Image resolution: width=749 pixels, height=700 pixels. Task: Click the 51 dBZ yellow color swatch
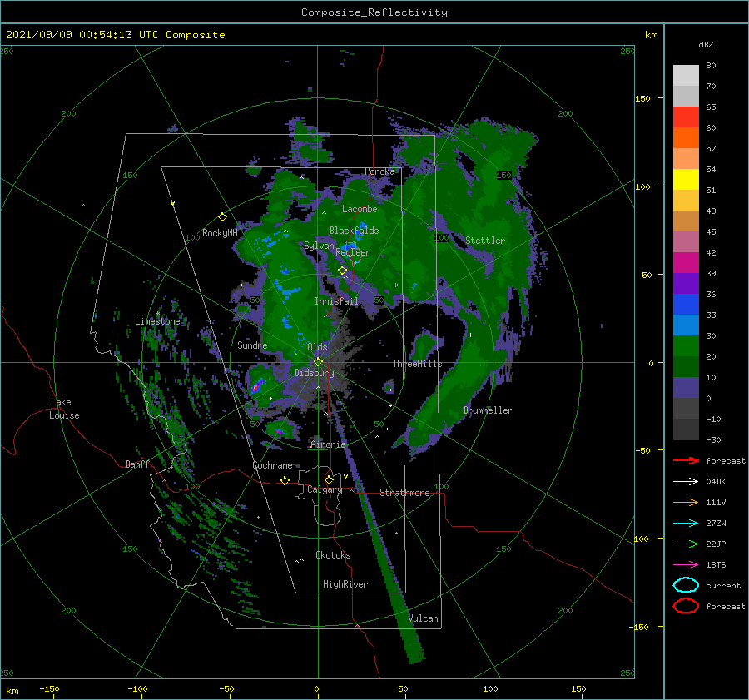coord(686,179)
